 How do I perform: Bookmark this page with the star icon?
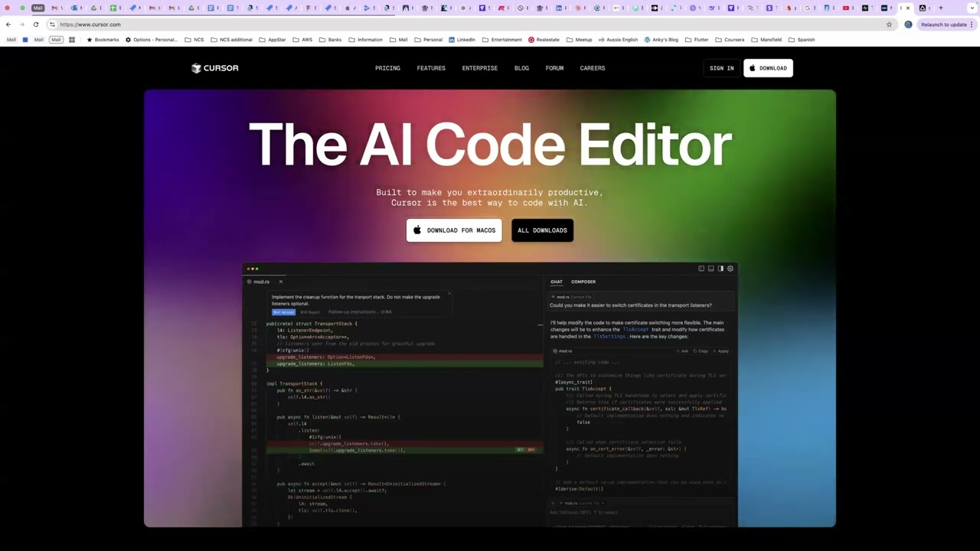coord(889,24)
